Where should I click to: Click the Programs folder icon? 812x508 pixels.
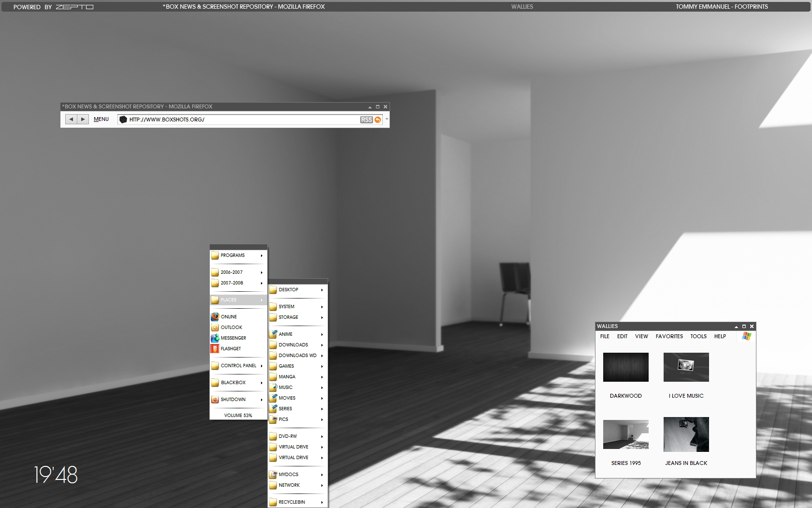(x=215, y=255)
